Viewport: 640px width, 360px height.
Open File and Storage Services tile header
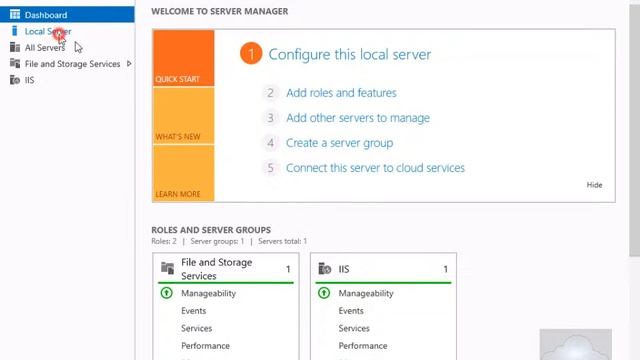point(226,269)
